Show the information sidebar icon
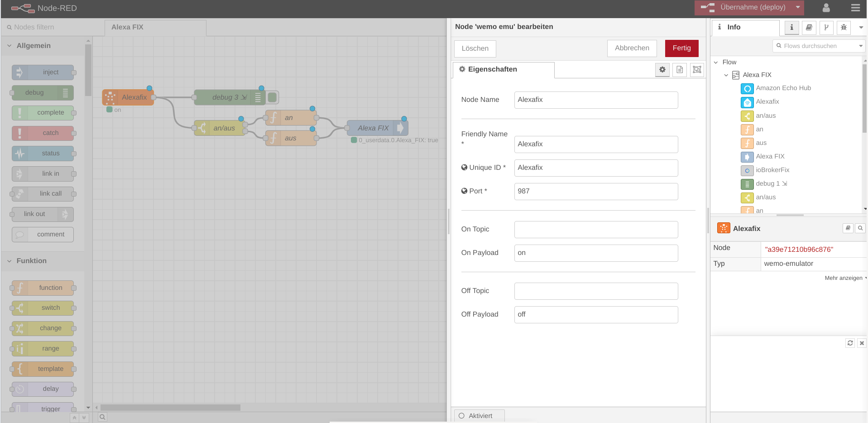Screen dimensions: 868x423 tap(791, 28)
